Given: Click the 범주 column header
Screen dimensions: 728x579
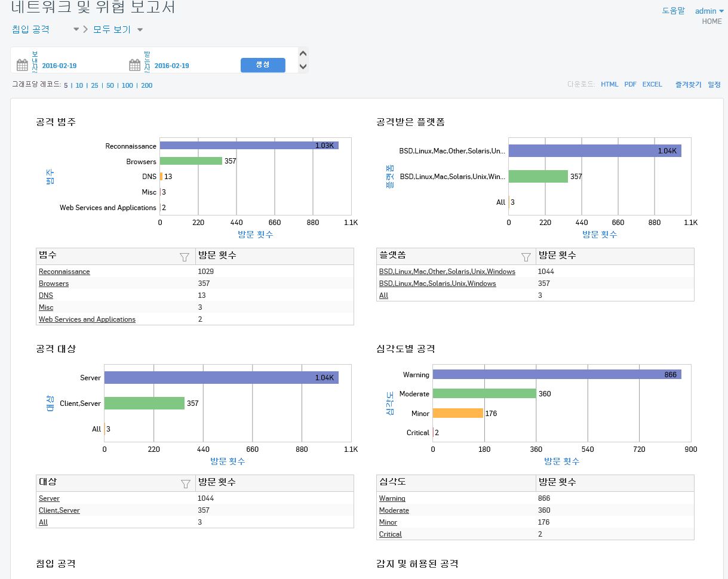Looking at the screenshot, I should pyautogui.click(x=116, y=256).
